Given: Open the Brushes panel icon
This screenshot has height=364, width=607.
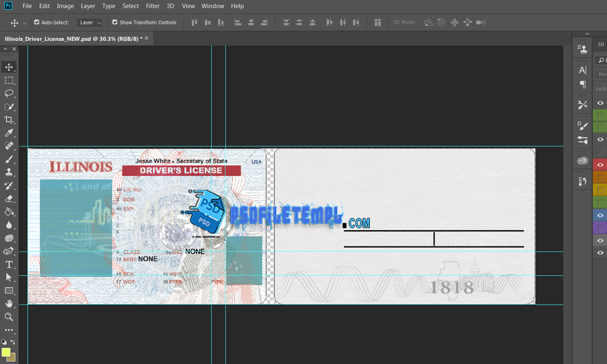Looking at the screenshot, I should coord(583,126).
